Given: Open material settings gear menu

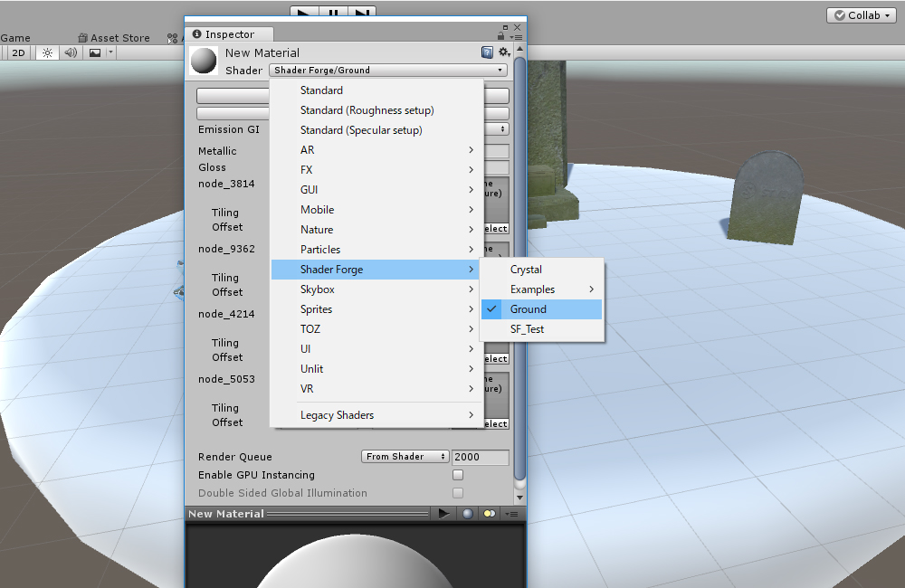Looking at the screenshot, I should point(504,52).
